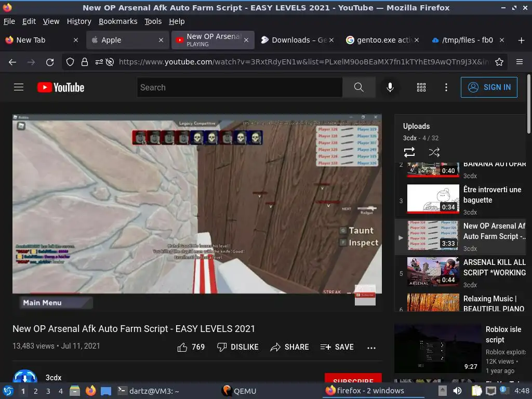Bookmark this page with the star
Image resolution: width=532 pixels, height=399 pixels.
tap(499, 62)
